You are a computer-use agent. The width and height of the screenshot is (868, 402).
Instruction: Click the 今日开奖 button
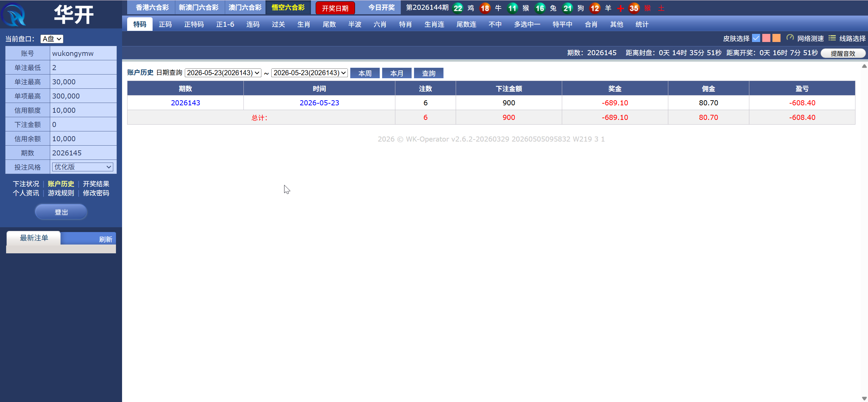(381, 7)
